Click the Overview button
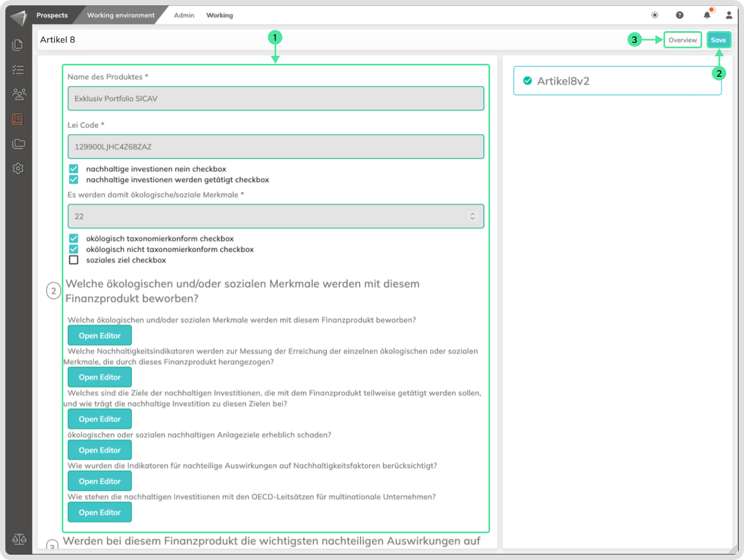Screen dimensions: 744x560 point(682,40)
